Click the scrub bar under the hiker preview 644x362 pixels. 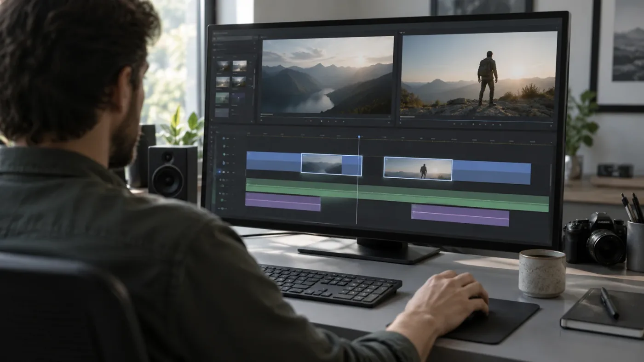[x=477, y=121]
